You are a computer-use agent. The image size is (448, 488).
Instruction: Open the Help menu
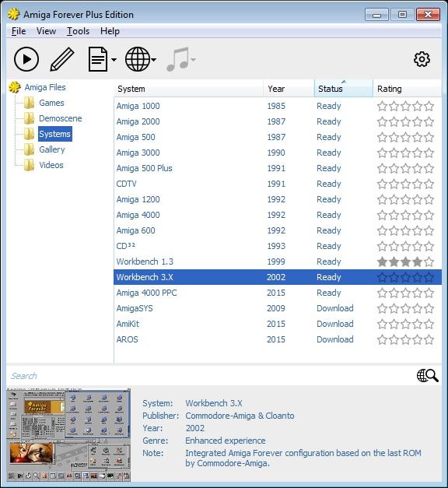tap(110, 31)
